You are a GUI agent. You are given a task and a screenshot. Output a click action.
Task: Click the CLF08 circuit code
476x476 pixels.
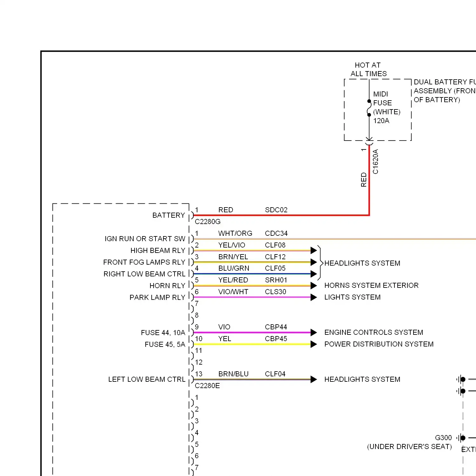pos(275,245)
